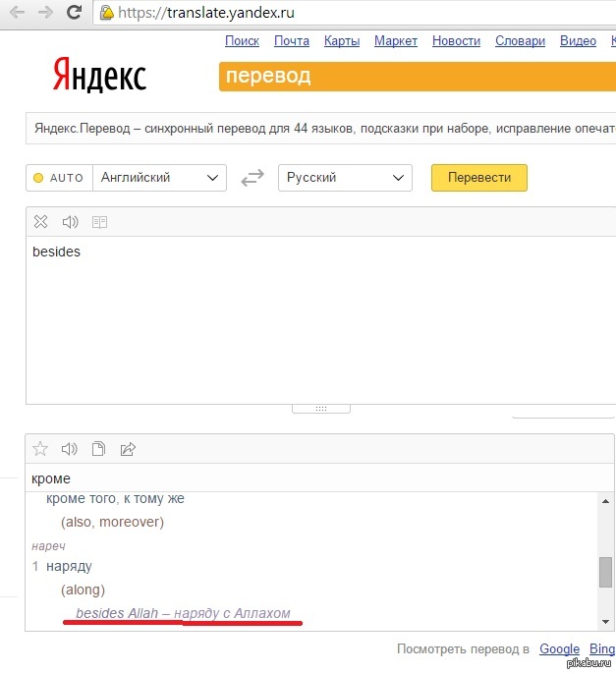This screenshot has width=616, height=674.
Task: Open the source language dropdown Английский
Action: (x=159, y=178)
